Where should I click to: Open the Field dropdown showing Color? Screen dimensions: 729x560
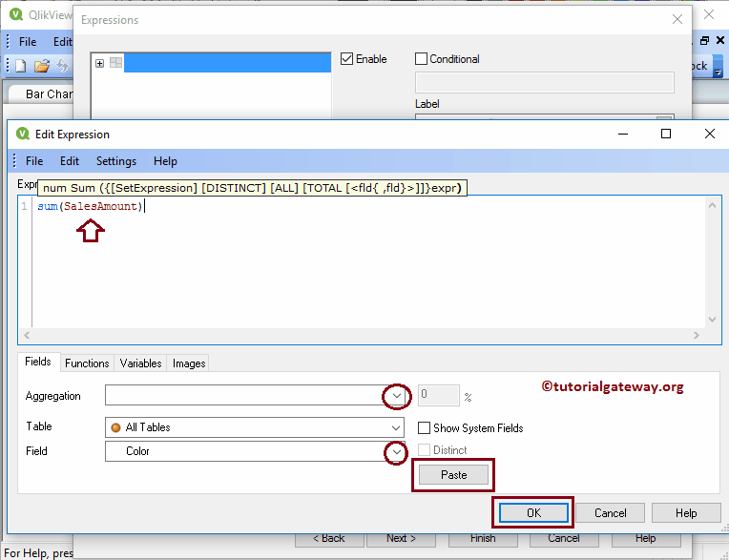tap(396, 451)
